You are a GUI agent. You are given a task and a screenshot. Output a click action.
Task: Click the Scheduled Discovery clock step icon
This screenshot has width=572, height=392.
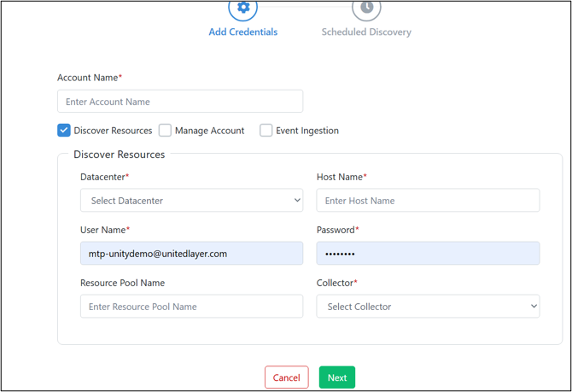pos(366,9)
